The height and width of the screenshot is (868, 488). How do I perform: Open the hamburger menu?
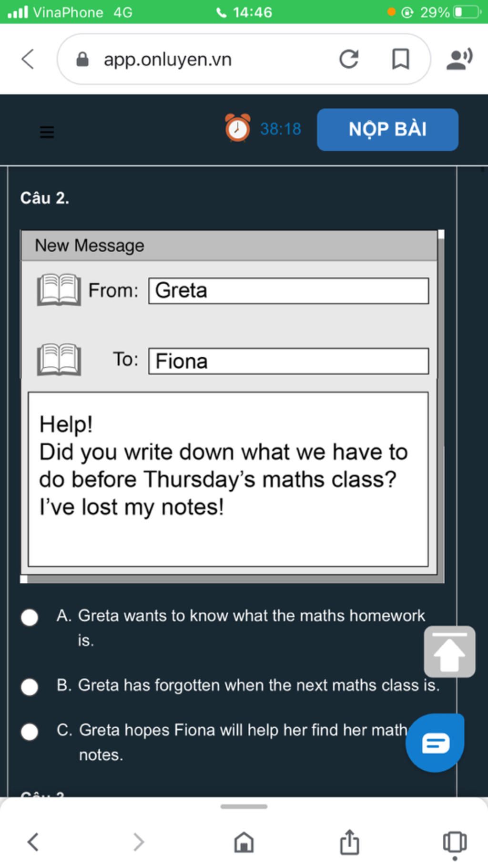tap(47, 132)
